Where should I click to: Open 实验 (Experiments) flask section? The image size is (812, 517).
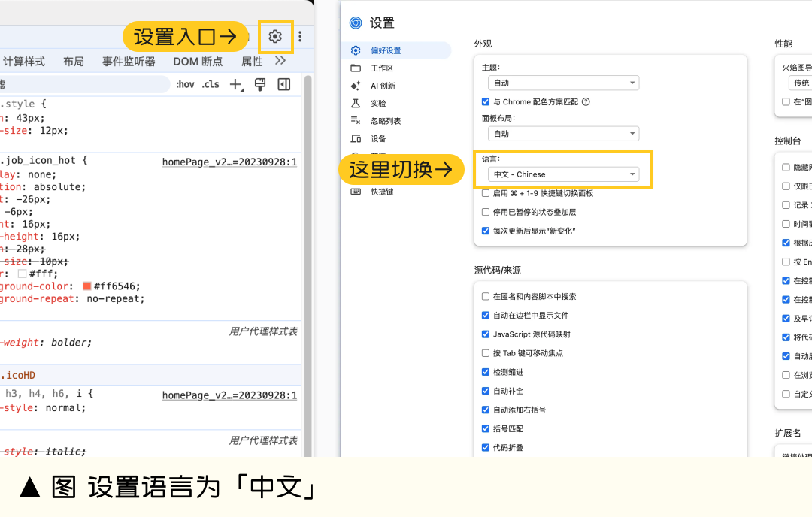pos(378,103)
